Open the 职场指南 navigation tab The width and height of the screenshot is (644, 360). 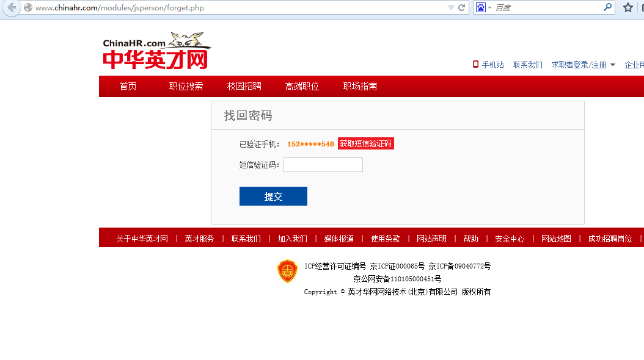coord(360,86)
